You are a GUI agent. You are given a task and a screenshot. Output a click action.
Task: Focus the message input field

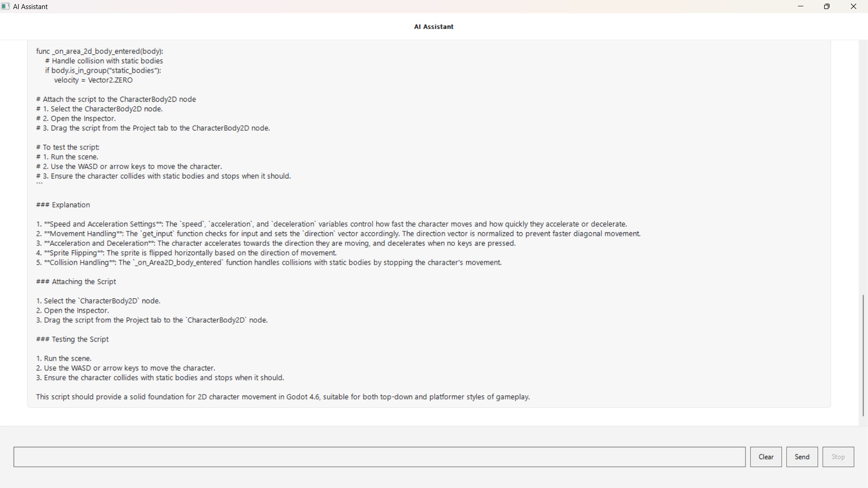[x=379, y=457]
